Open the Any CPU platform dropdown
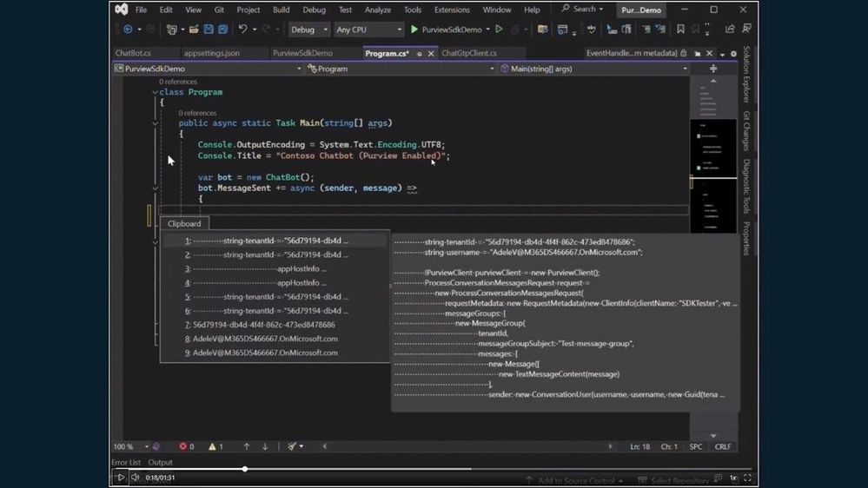 (368, 30)
